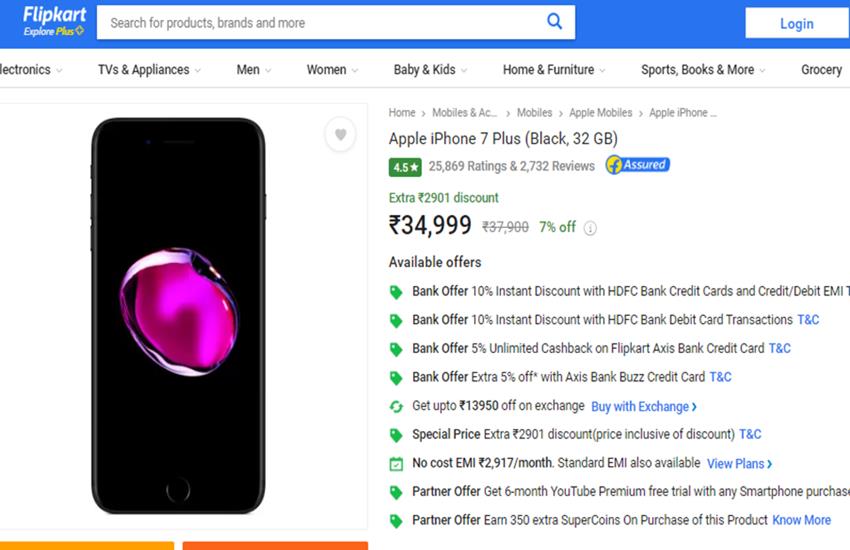Viewport: 850px width, 550px height.
Task: Open the Women category menu
Action: pos(331,70)
